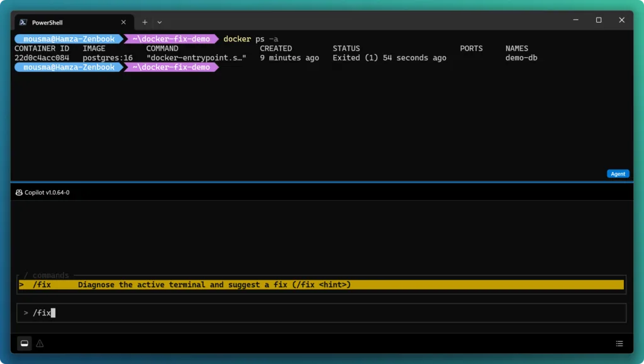Click the CONTAINER ID column header
This screenshot has height=364, width=644.
point(42,48)
